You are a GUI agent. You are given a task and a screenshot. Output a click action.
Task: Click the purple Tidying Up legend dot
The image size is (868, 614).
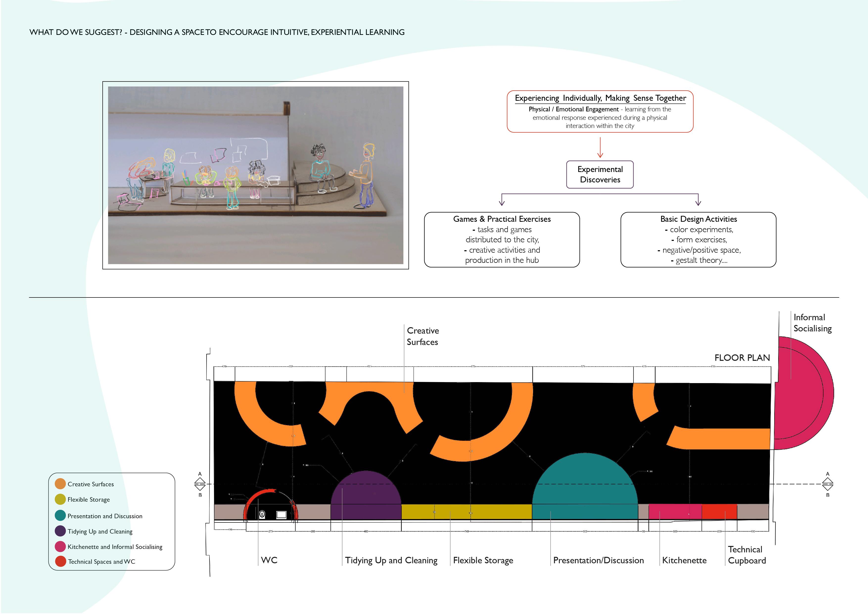60,531
